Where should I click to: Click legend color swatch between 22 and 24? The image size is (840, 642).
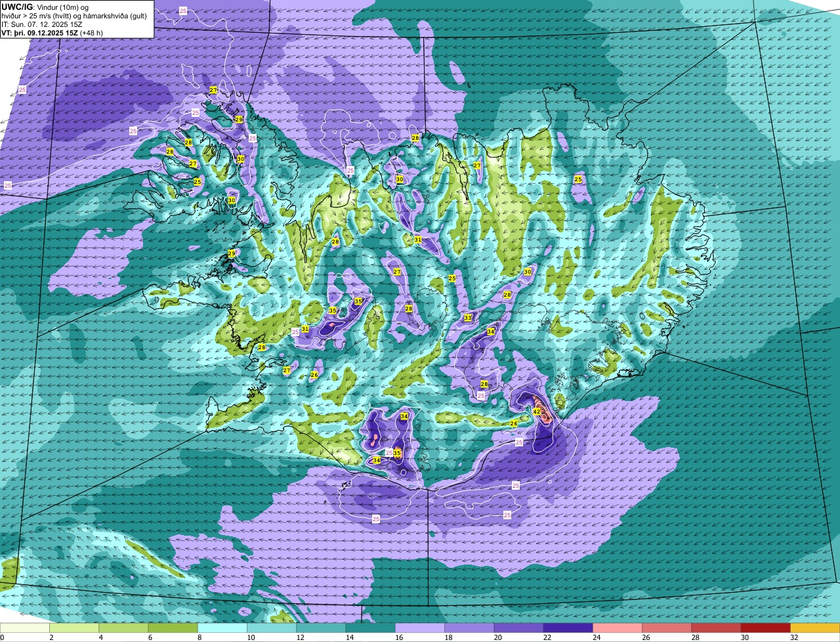pyautogui.click(x=568, y=628)
